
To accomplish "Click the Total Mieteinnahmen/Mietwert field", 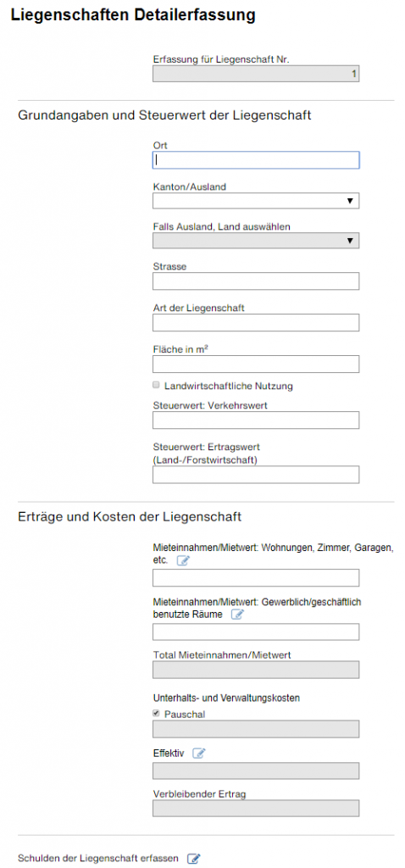I will point(256,670).
